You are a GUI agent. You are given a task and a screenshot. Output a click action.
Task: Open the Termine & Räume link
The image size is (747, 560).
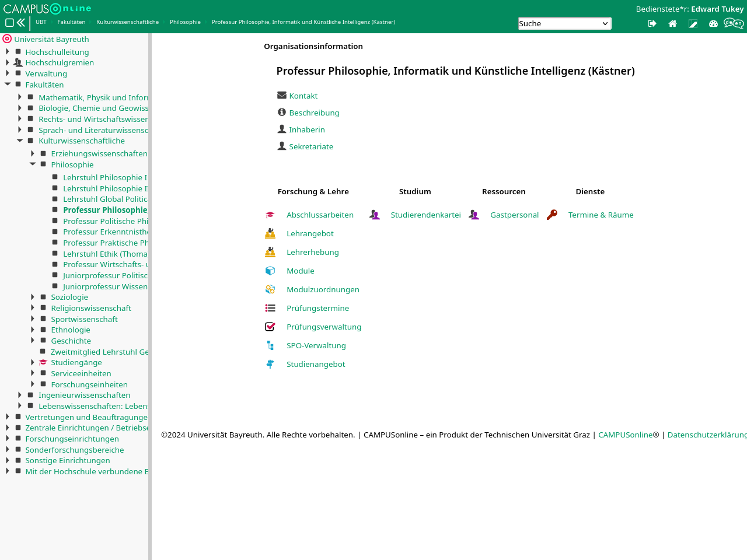(601, 215)
